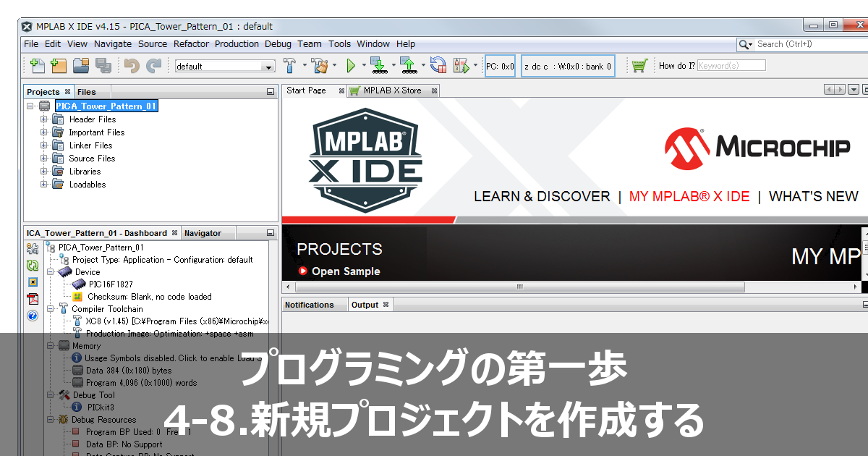Toggle the software breakpoint icon in the Dashboard
The image size is (868, 456).
(x=32, y=282)
